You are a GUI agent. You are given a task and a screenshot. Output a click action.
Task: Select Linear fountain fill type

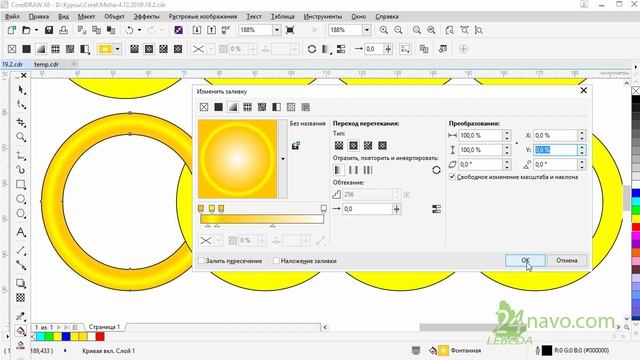(339, 145)
